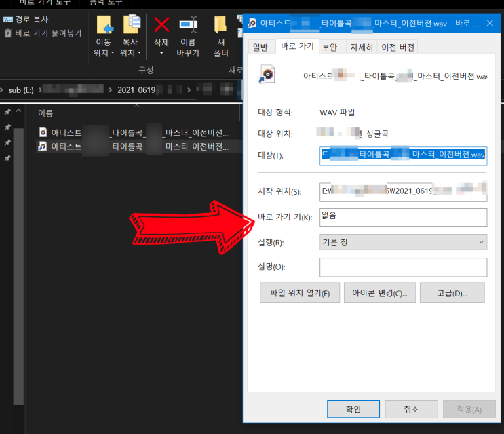The width and height of the screenshot is (504, 434).
Task: Click the Comment (설명) text field
Action: pos(403,267)
